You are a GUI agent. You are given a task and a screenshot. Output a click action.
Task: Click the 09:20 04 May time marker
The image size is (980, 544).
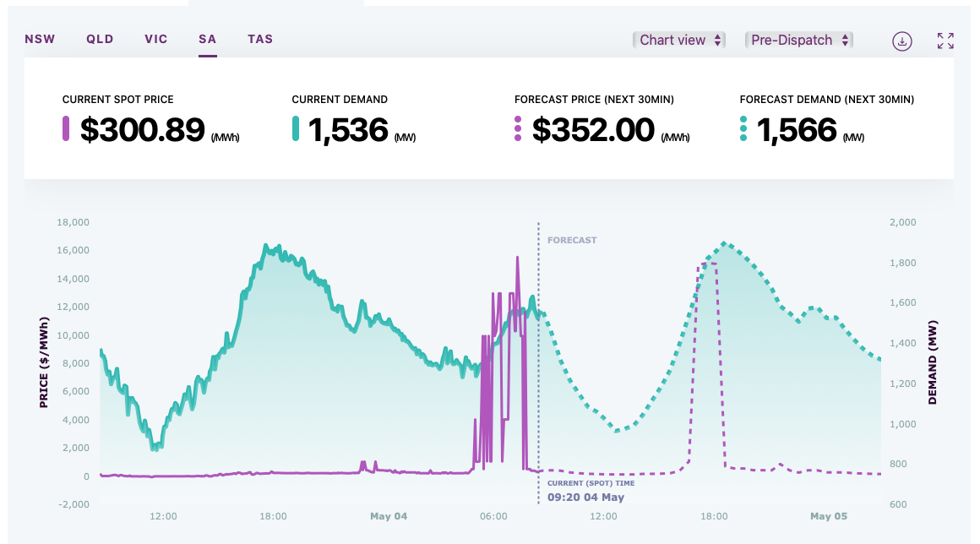click(x=585, y=497)
